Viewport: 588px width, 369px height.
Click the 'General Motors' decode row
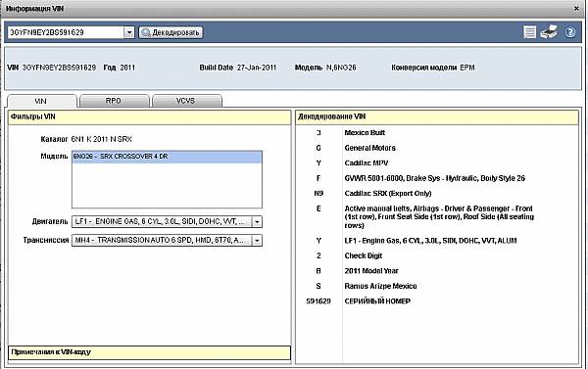pyautogui.click(x=370, y=148)
